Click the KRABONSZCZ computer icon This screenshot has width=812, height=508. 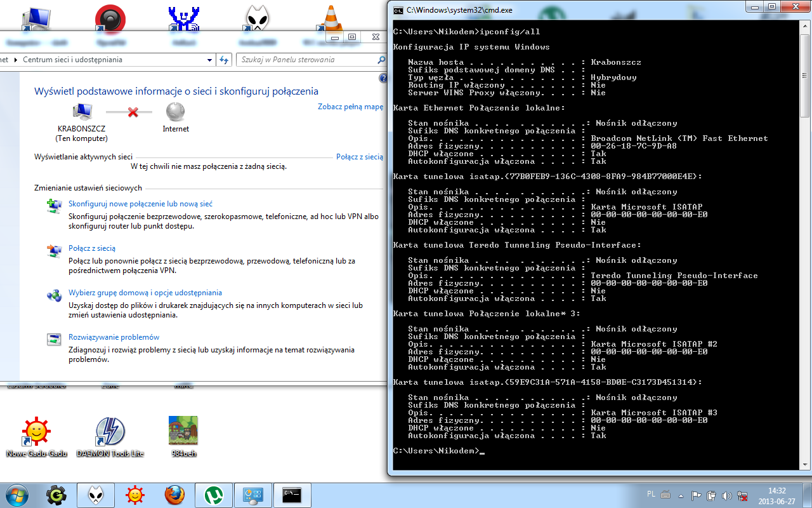[82, 112]
